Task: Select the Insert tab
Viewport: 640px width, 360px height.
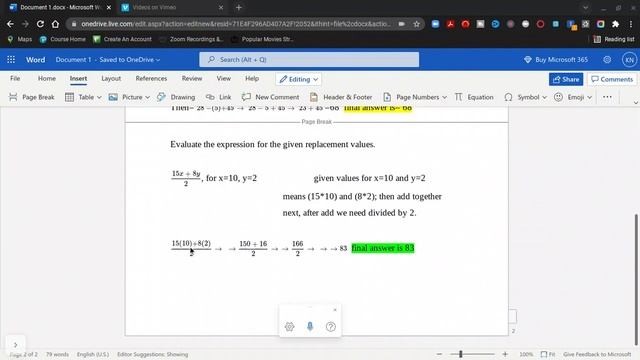Action: point(78,78)
